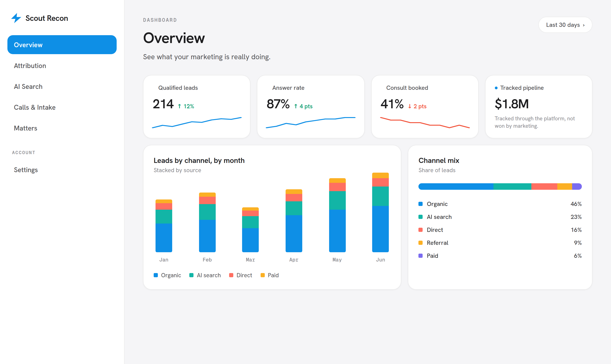
Task: Click the Consult booked 41% value
Action: (392, 104)
